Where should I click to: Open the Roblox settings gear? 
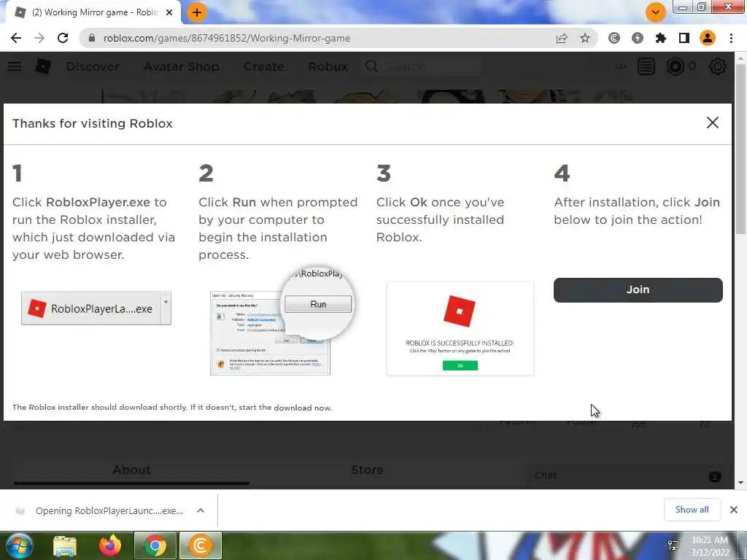click(718, 66)
